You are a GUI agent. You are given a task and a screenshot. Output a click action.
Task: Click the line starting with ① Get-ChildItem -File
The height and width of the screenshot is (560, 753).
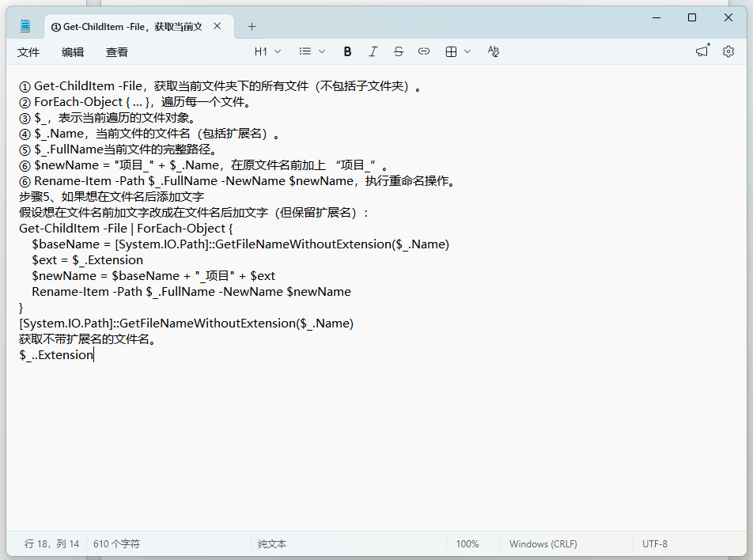pyautogui.click(x=220, y=86)
